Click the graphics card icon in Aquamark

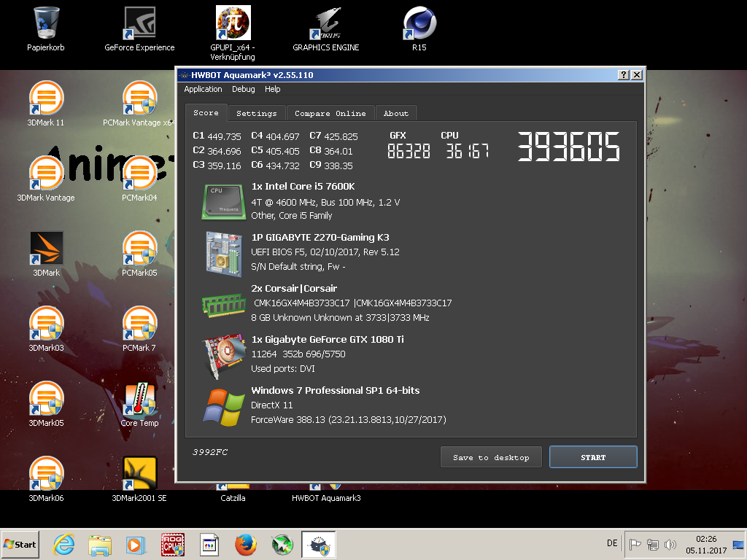[224, 356]
